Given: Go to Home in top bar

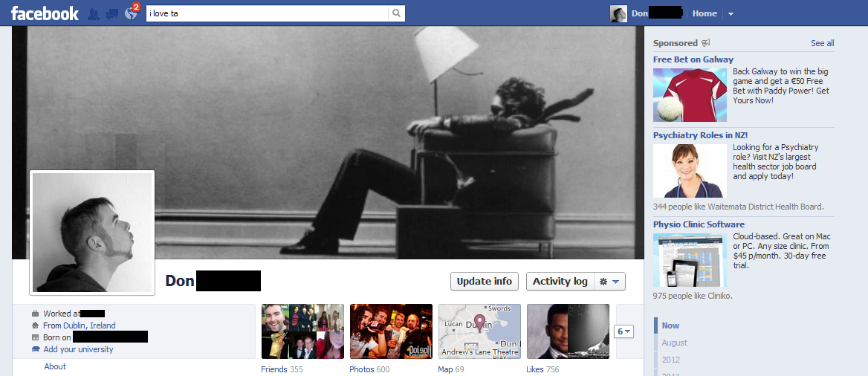Looking at the screenshot, I should click(705, 13).
